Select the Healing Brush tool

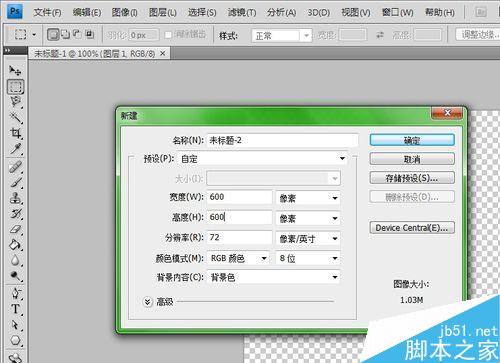[15, 166]
